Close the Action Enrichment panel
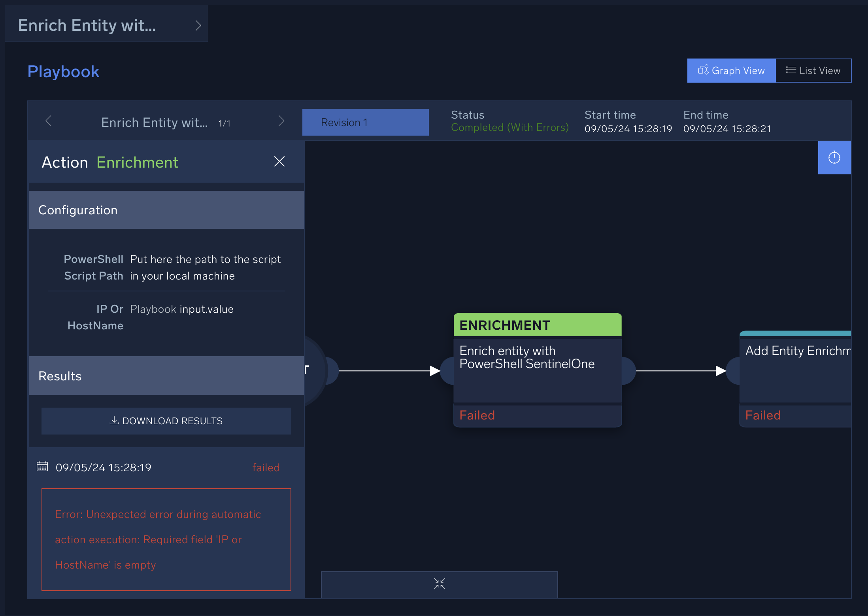 click(279, 162)
